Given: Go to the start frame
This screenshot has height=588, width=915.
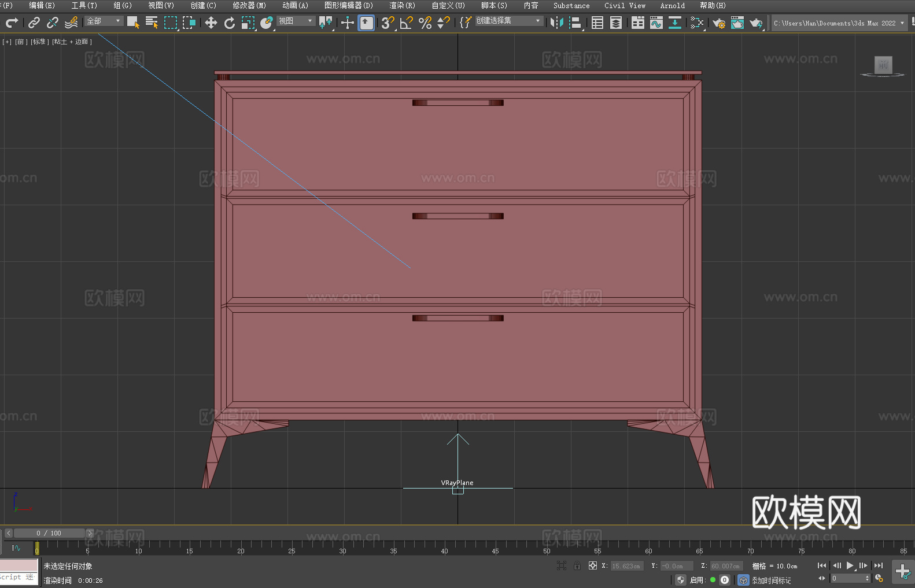Looking at the screenshot, I should pyautogui.click(x=822, y=565).
